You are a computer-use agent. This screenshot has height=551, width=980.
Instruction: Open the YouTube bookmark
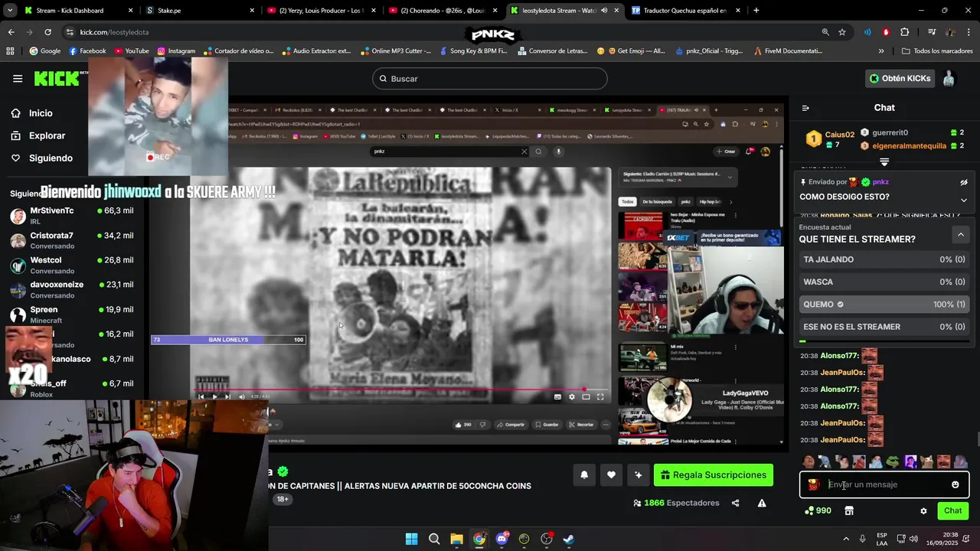[132, 51]
